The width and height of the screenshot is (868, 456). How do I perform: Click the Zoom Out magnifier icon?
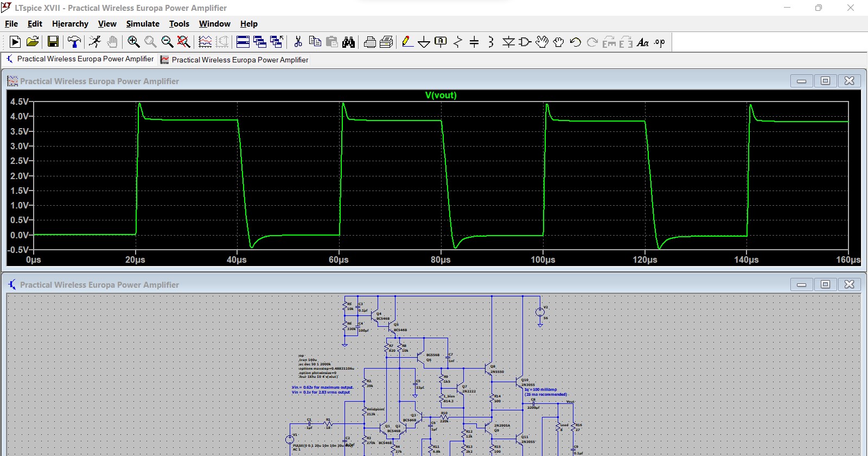pos(167,42)
